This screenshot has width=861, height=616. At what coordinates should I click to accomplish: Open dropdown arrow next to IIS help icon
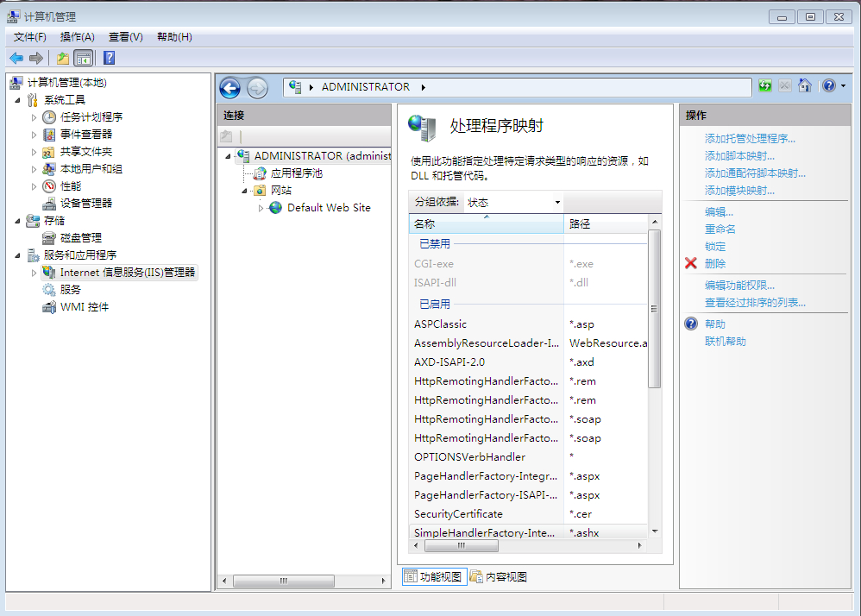[x=844, y=85]
